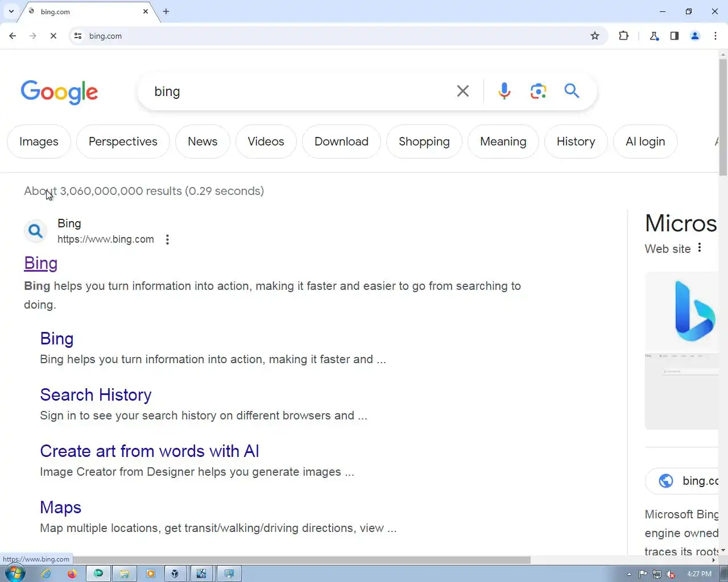The height and width of the screenshot is (582, 728).
Task: Open the indented Bing sitelink
Action: click(56, 339)
